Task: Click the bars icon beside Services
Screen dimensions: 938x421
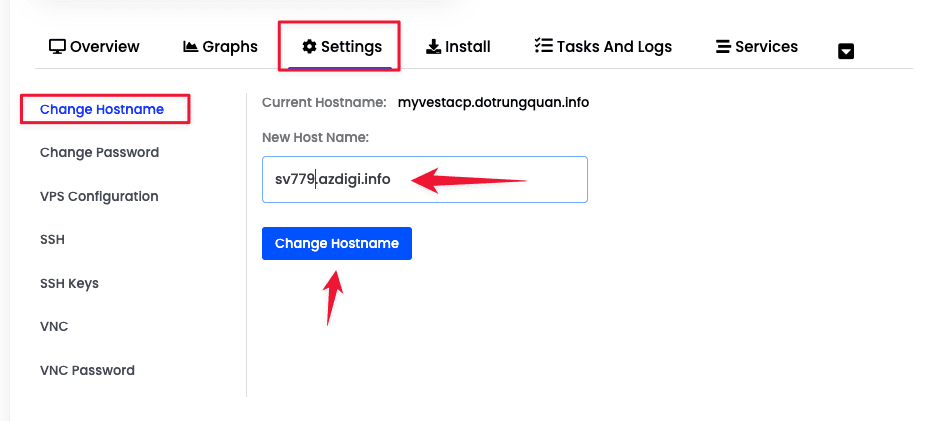Action: (723, 47)
